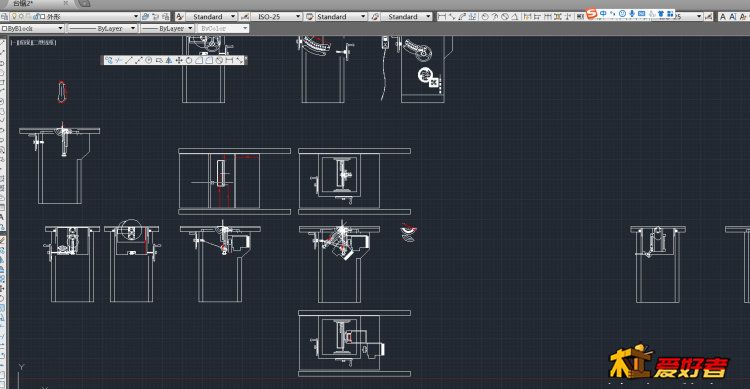This screenshot has height=389, width=750.
Task: Open the Layer States Manager icon
Action: (x=165, y=17)
